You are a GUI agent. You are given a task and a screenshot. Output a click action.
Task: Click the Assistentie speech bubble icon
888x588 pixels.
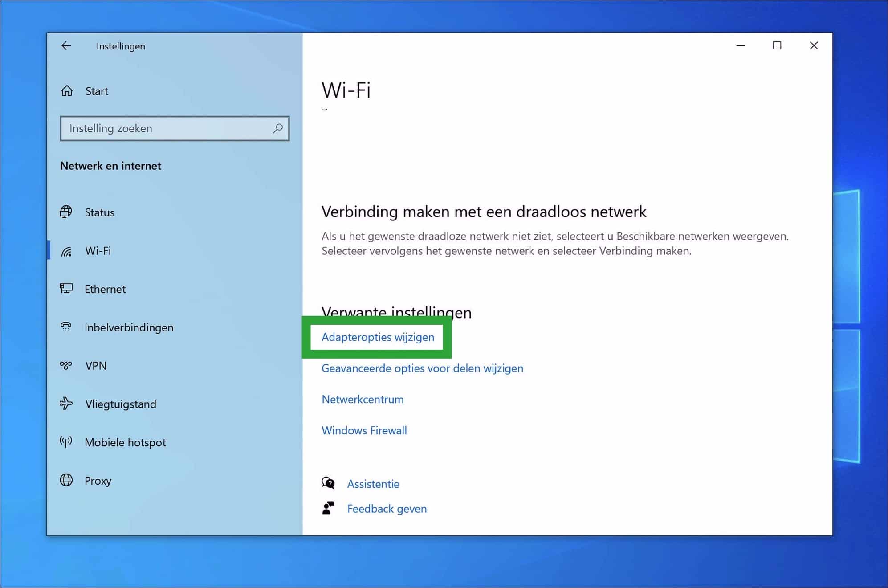point(328,483)
